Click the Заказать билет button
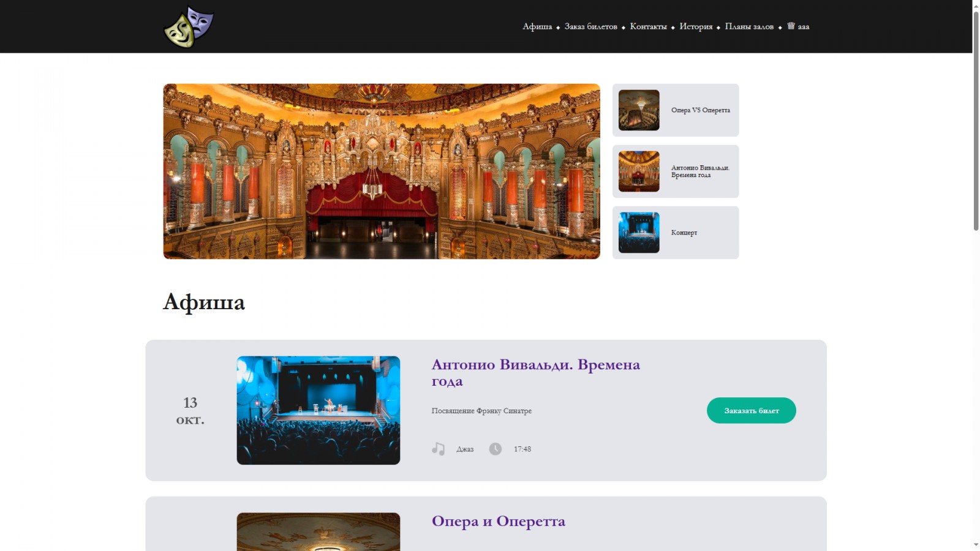The width and height of the screenshot is (980, 551). (x=752, y=410)
